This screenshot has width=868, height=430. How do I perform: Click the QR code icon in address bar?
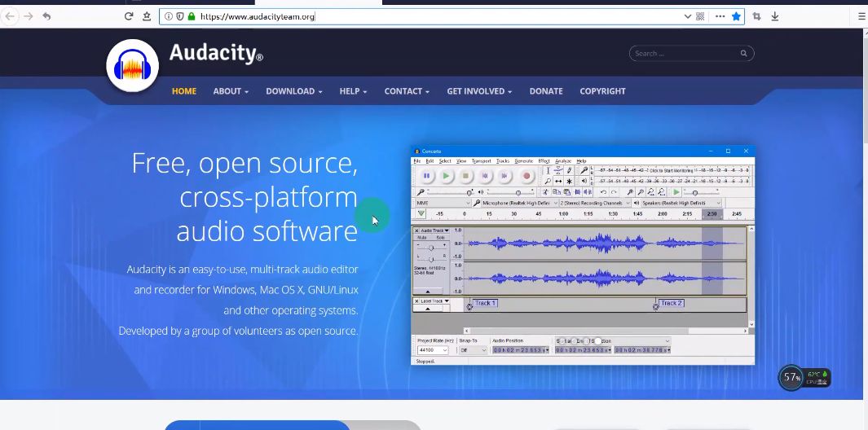point(700,16)
